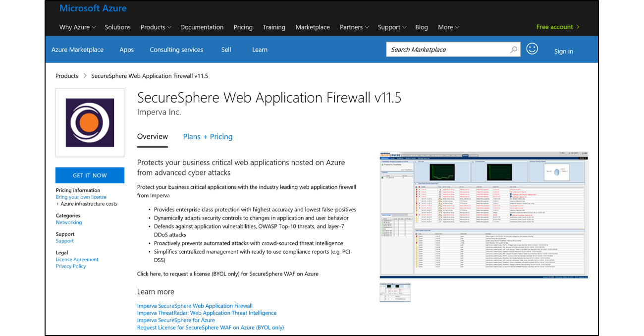Open the License Agreement link
The width and height of the screenshot is (644, 336).
(77, 259)
